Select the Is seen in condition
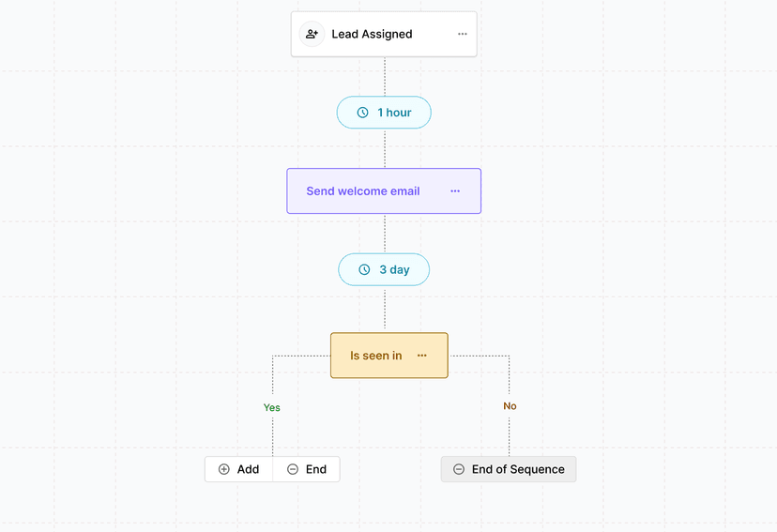The height and width of the screenshot is (532, 777). pos(375,356)
